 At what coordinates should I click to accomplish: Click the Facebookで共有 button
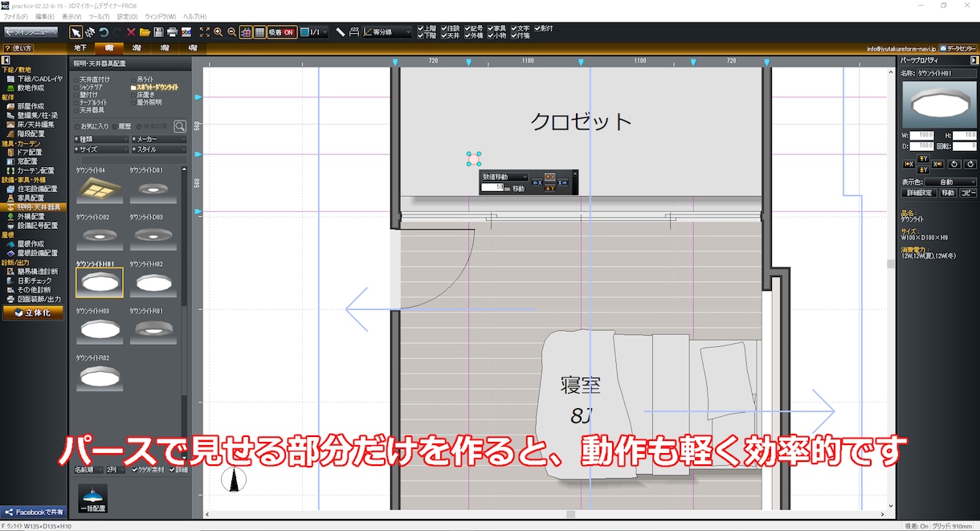tap(32, 512)
